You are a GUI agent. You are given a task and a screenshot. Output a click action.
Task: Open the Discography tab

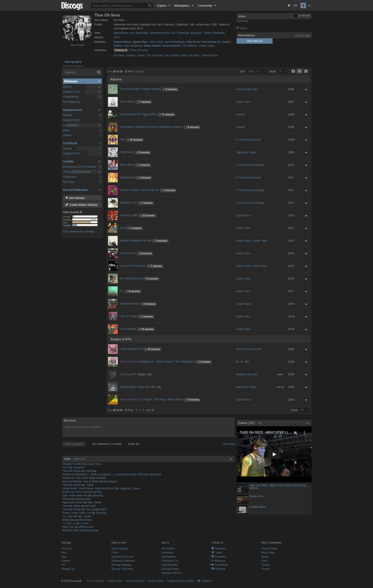(73, 62)
